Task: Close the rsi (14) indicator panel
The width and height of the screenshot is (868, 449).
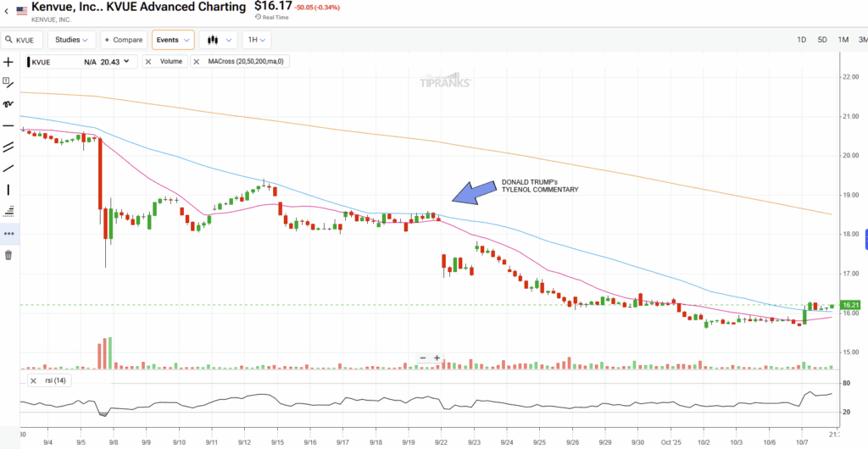Action: coord(33,380)
